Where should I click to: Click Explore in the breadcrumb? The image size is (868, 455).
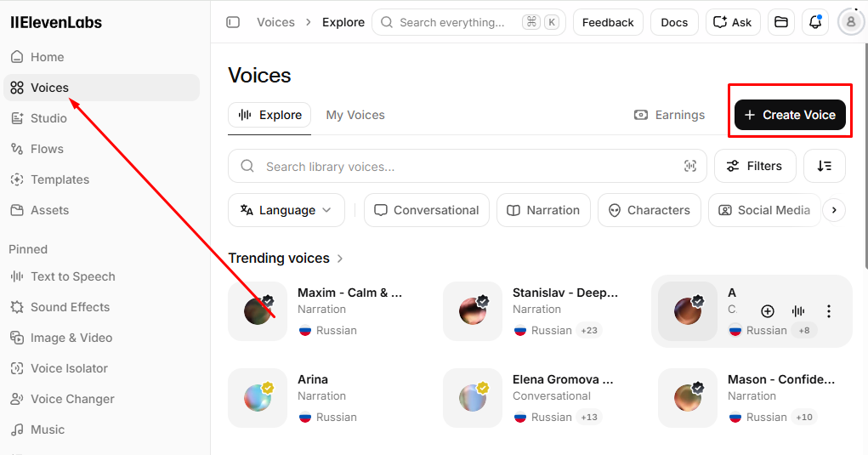point(343,22)
